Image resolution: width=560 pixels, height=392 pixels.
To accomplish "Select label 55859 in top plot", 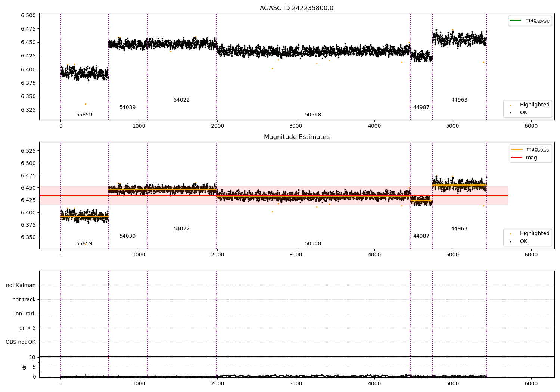I will (x=84, y=115).
